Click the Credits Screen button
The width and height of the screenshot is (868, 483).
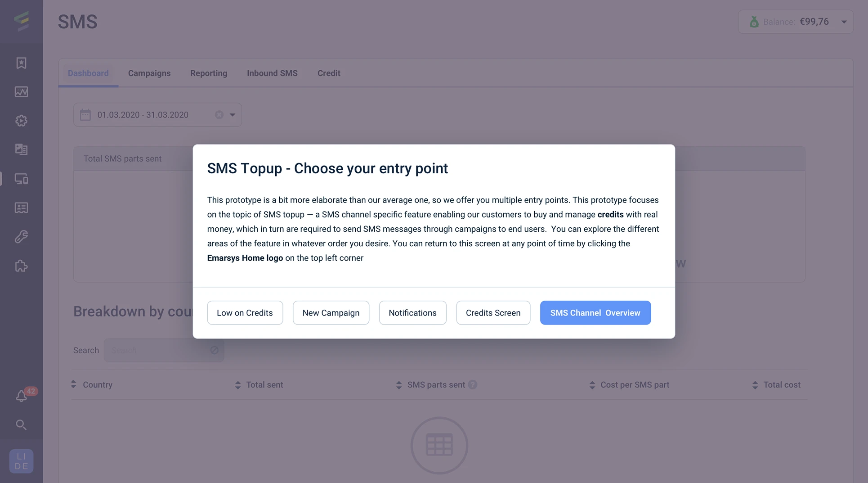click(493, 313)
